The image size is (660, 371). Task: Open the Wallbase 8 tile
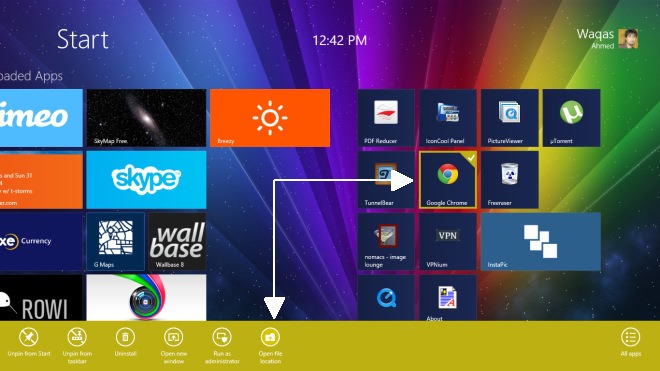(x=177, y=242)
